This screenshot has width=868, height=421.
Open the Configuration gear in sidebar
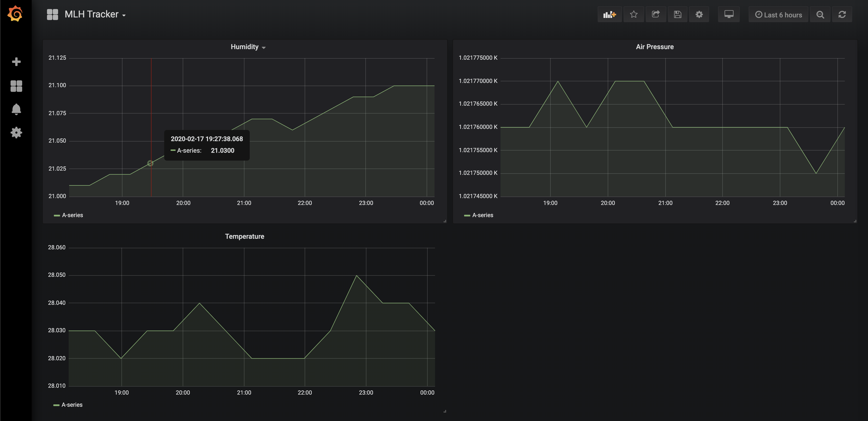click(16, 133)
